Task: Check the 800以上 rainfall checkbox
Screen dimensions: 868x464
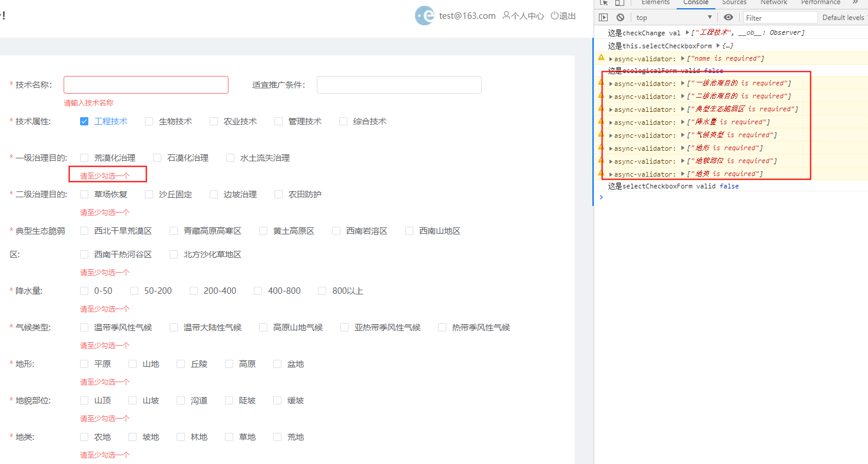Action: 322,291
